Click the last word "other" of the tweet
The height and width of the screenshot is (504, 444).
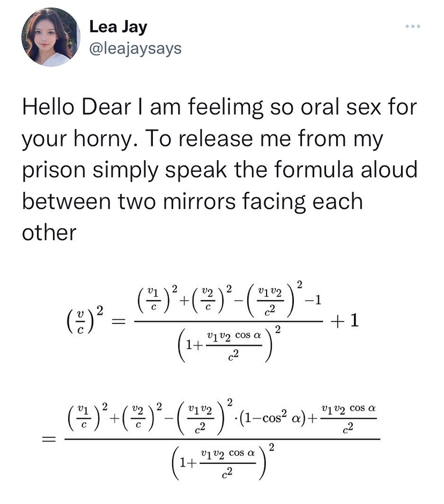click(49, 232)
